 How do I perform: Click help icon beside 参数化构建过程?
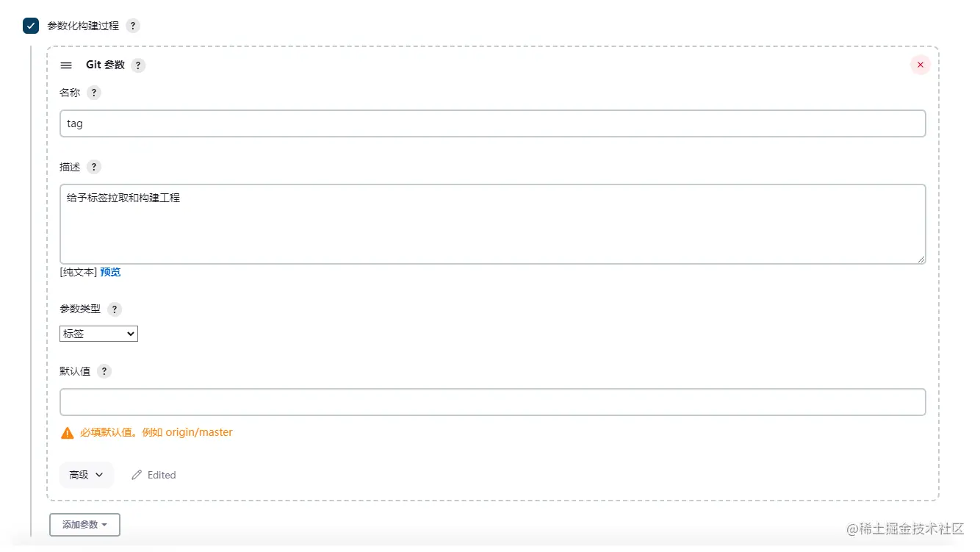point(132,26)
